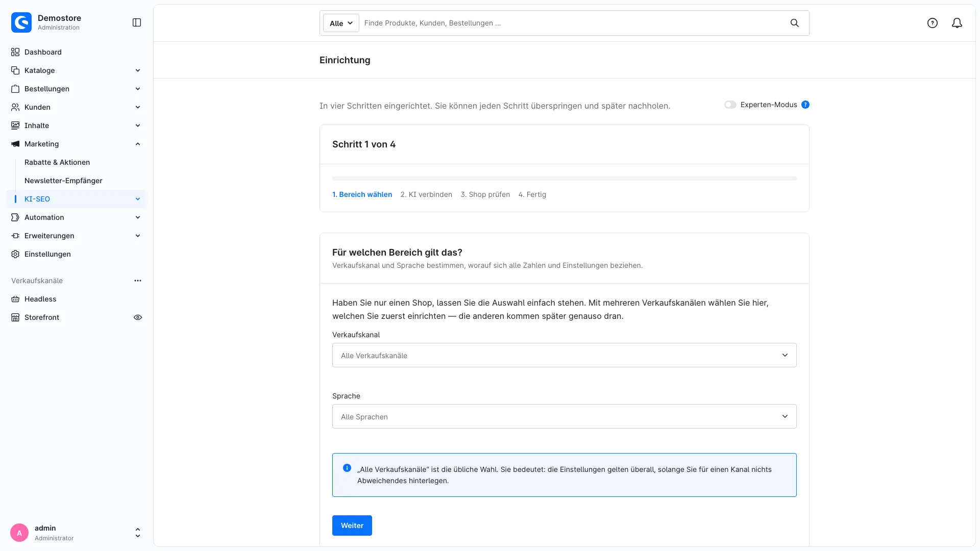
Task: Open the Verkaufskanal dropdown
Action: (564, 355)
